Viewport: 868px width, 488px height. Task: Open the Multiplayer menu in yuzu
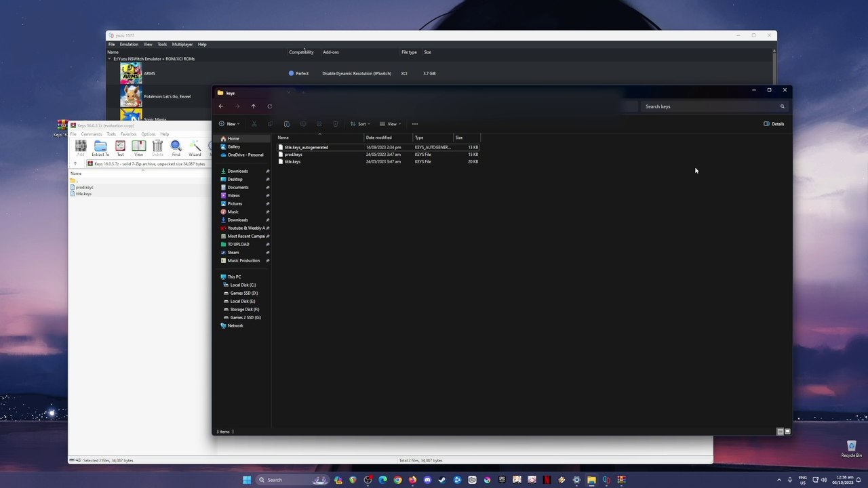(182, 44)
